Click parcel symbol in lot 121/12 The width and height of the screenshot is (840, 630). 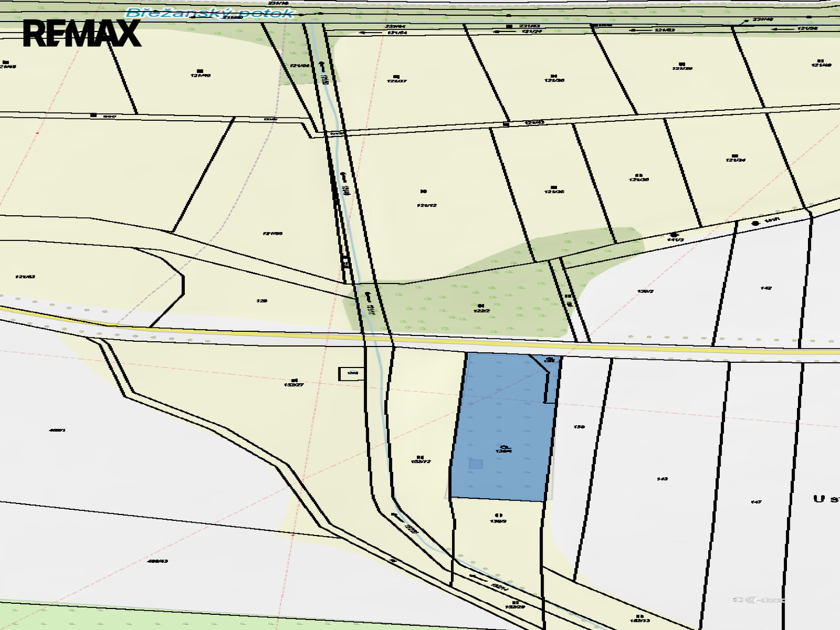(424, 191)
